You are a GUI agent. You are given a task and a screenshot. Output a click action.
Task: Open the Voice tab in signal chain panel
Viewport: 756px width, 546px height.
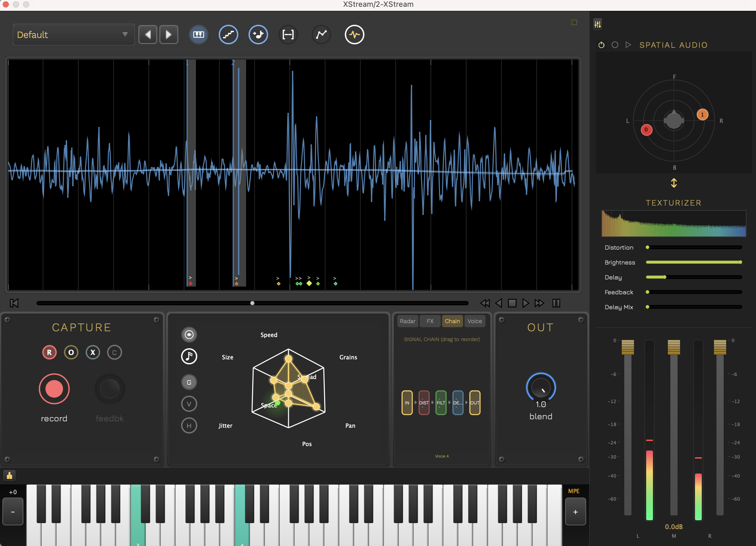(475, 321)
